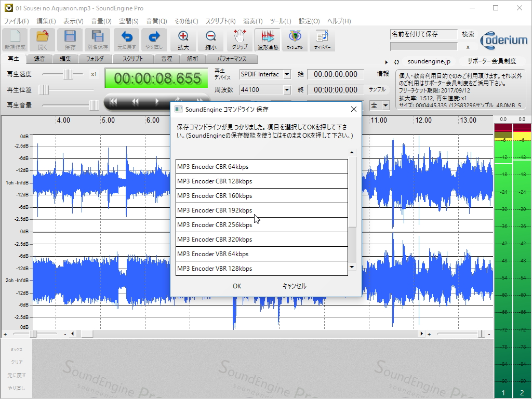Click the refresh icon beside soundengine.jp
The width and height of the screenshot is (532, 399).
click(x=396, y=62)
